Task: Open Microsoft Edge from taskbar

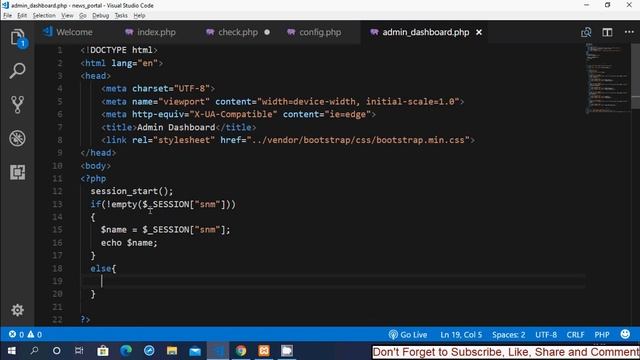Action: click(x=126, y=351)
